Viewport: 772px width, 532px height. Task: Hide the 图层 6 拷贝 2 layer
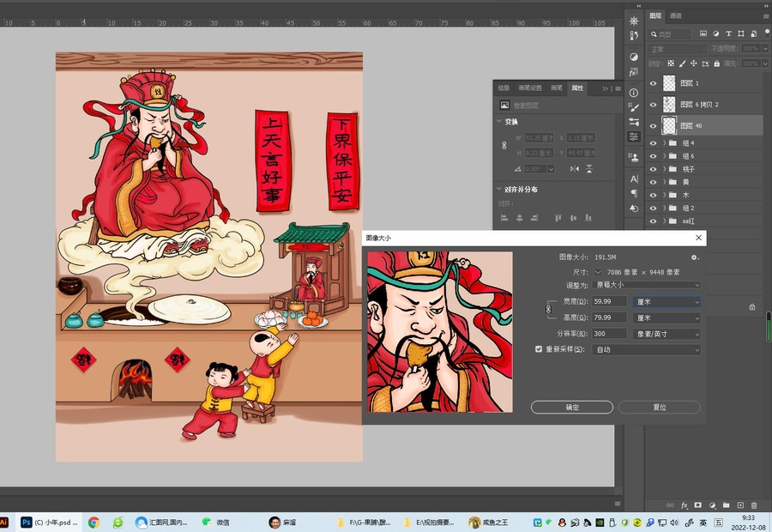pos(654,105)
